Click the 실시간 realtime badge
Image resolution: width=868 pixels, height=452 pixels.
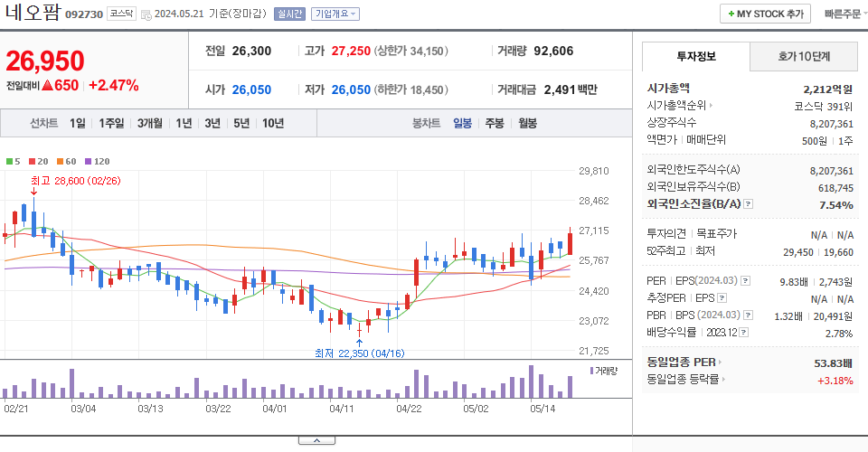(289, 14)
